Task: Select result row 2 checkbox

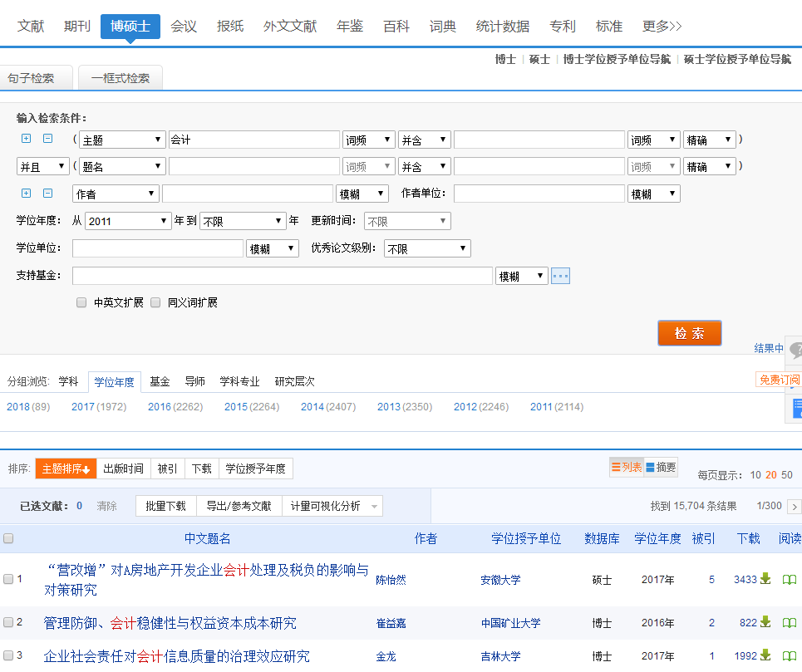Action: tap(8, 622)
